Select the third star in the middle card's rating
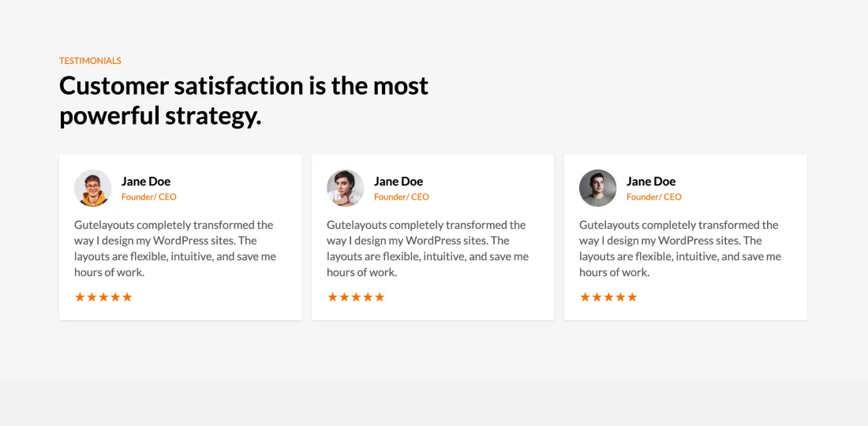868x426 pixels. pyautogui.click(x=356, y=297)
